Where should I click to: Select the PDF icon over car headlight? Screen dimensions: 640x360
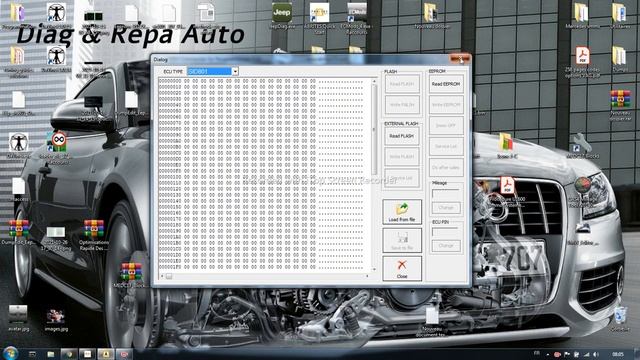507,186
